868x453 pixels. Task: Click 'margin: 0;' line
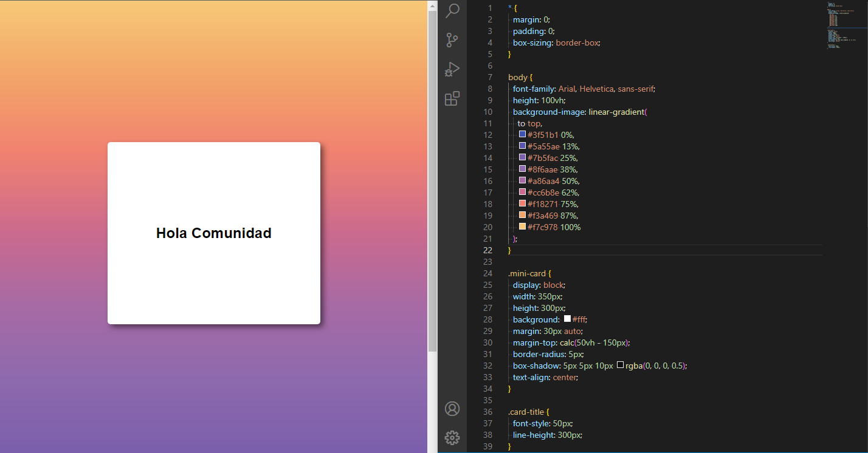point(531,19)
